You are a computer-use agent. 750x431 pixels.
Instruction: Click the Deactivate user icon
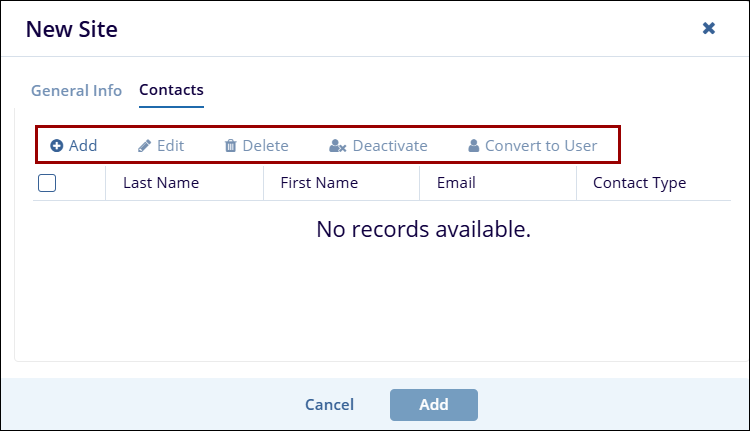[338, 146]
